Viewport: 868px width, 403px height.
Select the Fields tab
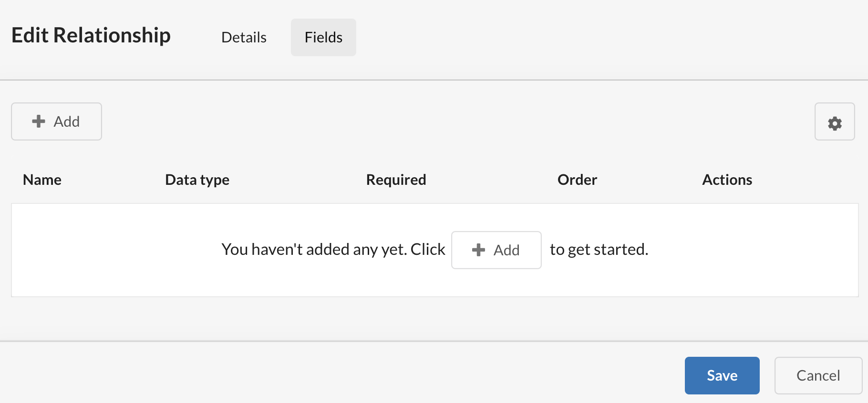[x=323, y=37]
